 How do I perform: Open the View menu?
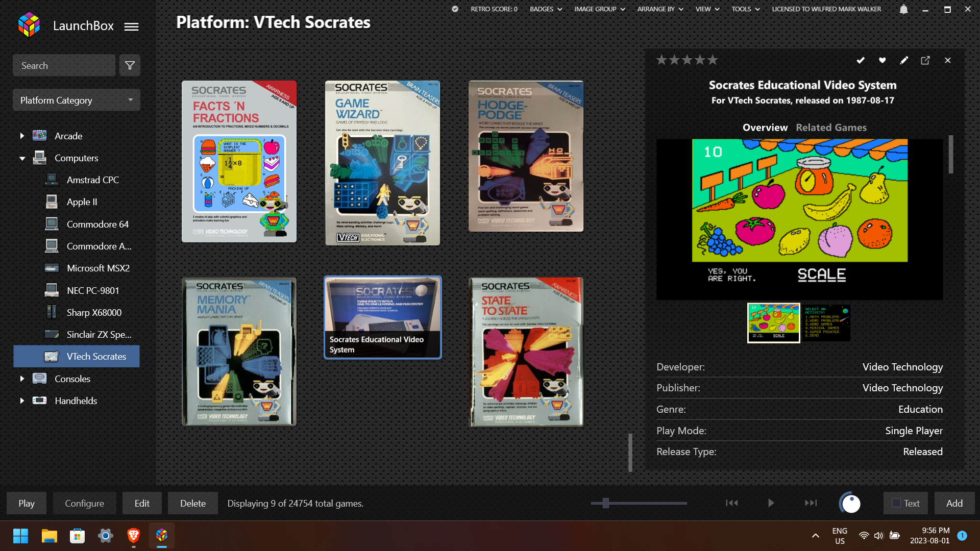tap(707, 9)
